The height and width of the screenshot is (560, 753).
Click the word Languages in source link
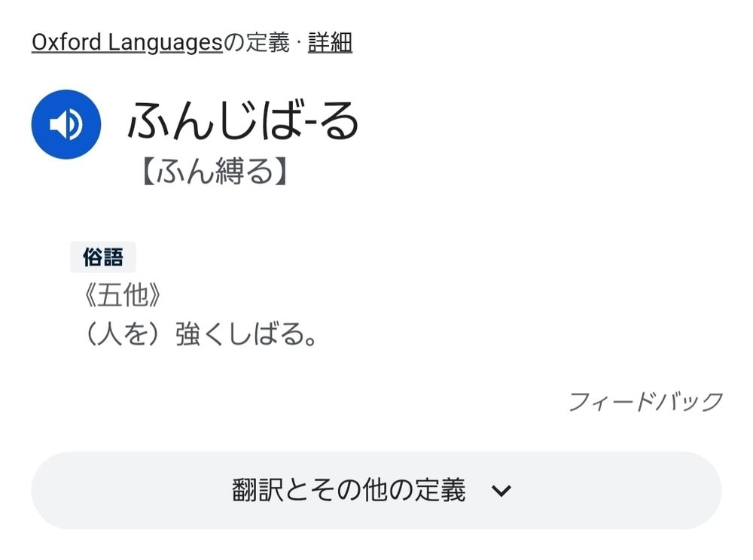pos(165,42)
